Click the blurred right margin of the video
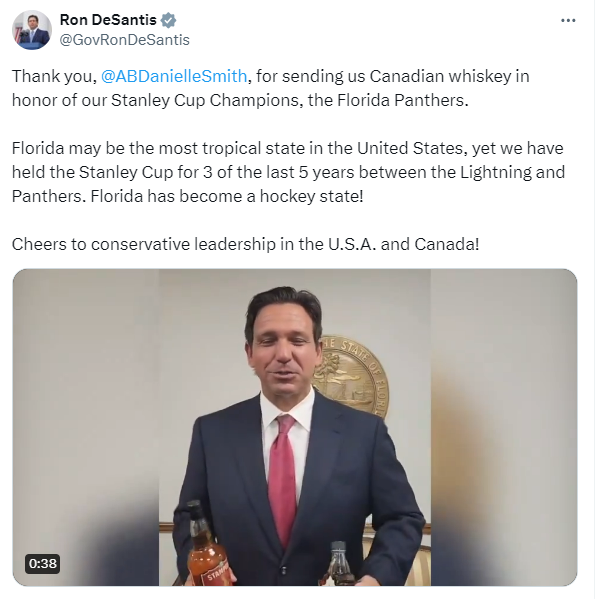Image resolution: width=600 pixels, height=599 pixels. pos(504,428)
